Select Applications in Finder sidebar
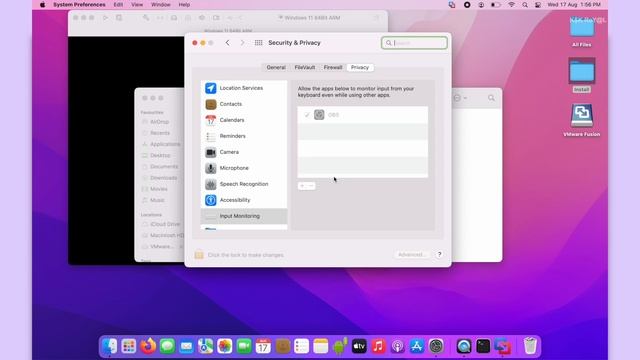640x360 pixels. (162, 144)
